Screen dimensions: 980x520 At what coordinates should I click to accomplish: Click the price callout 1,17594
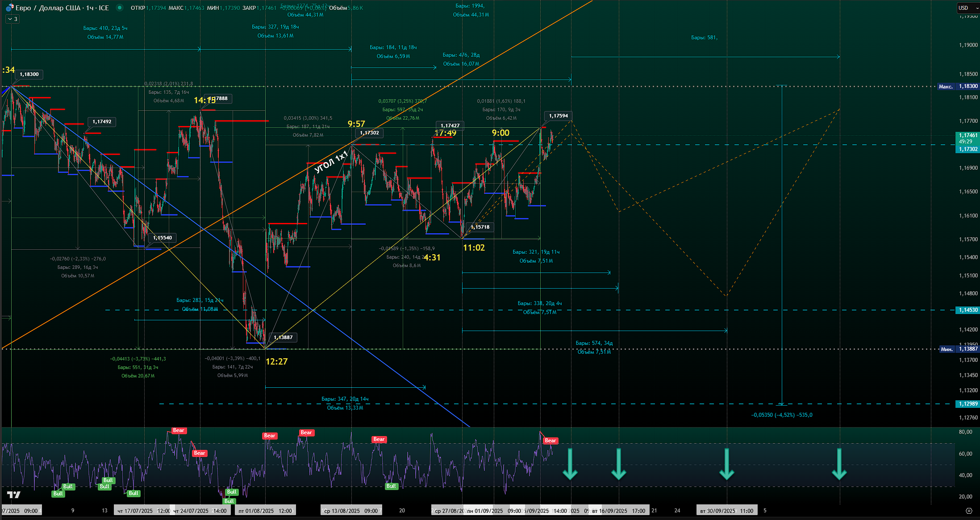558,116
